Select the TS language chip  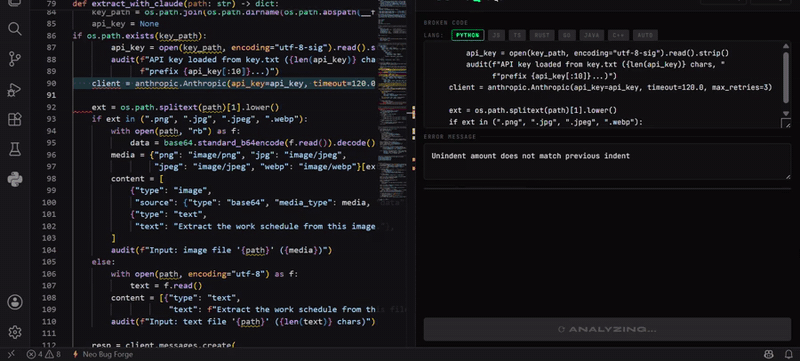(x=517, y=35)
